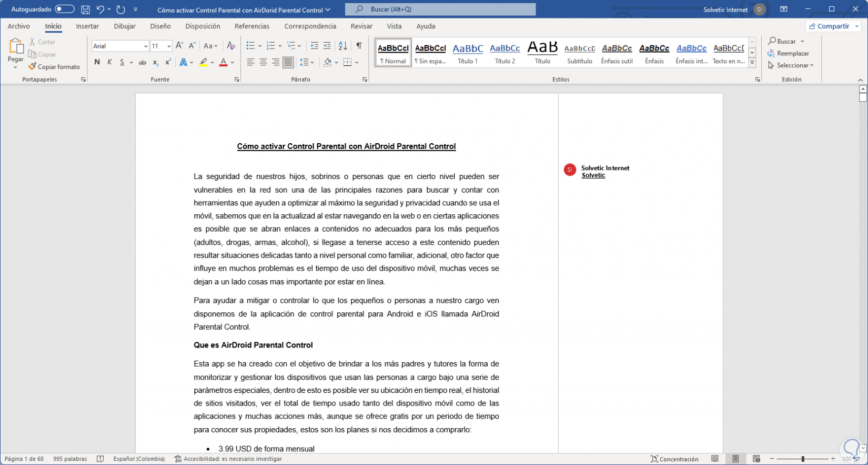Click the Compartir button
This screenshot has width=868, height=465.
point(829,26)
